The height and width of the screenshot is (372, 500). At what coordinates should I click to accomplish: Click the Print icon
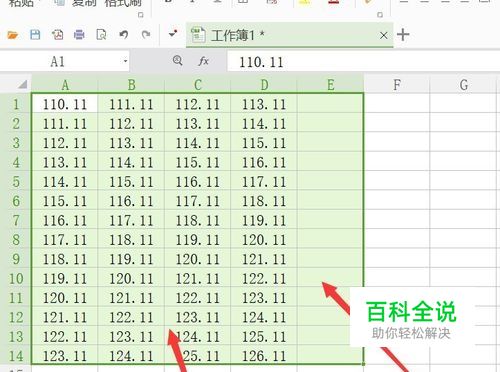coord(79,35)
